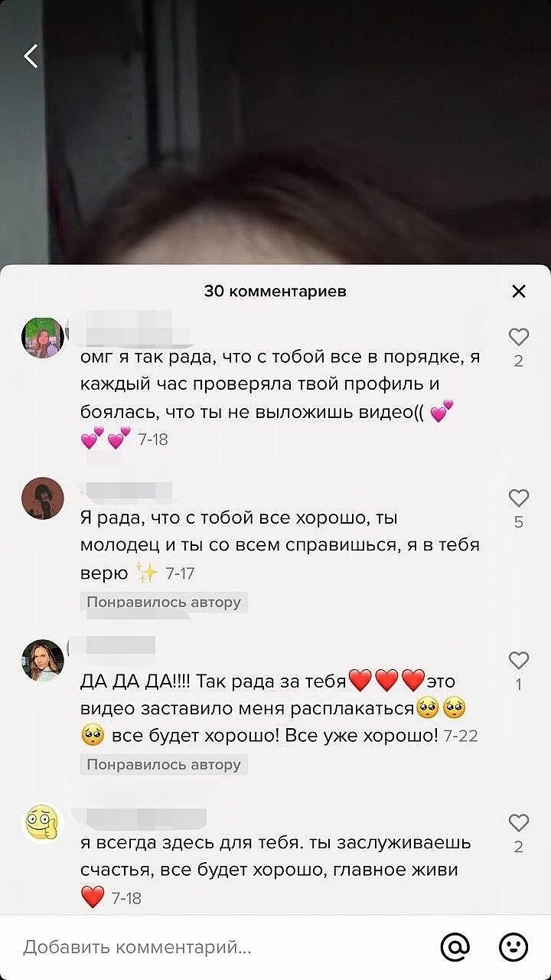Close the 30 комментариев panel
Viewport: 551px width, 980px height.
(x=519, y=291)
